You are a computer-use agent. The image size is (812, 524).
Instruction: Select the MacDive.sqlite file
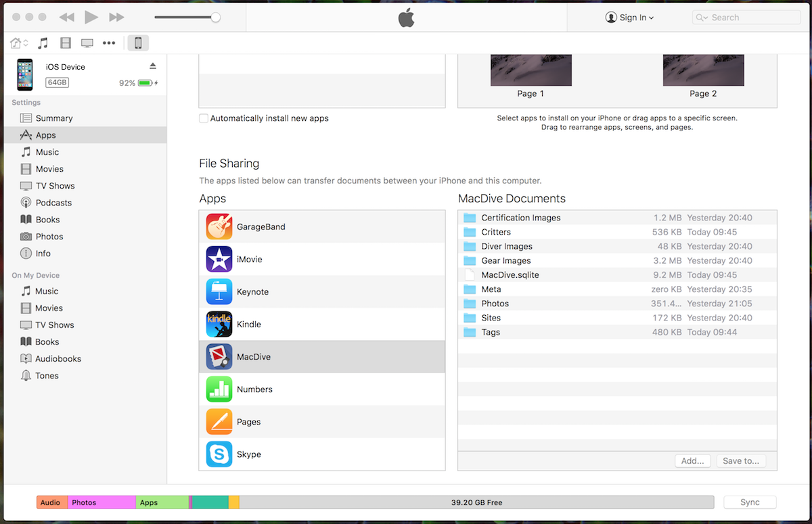tap(617, 275)
